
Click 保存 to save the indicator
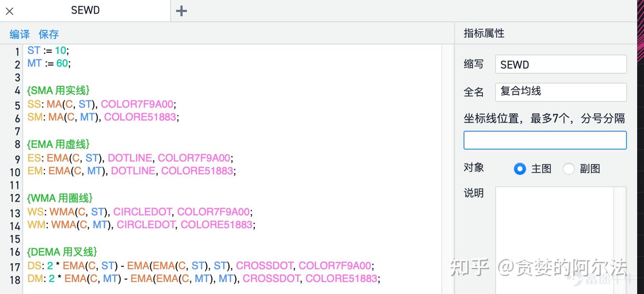click(48, 34)
